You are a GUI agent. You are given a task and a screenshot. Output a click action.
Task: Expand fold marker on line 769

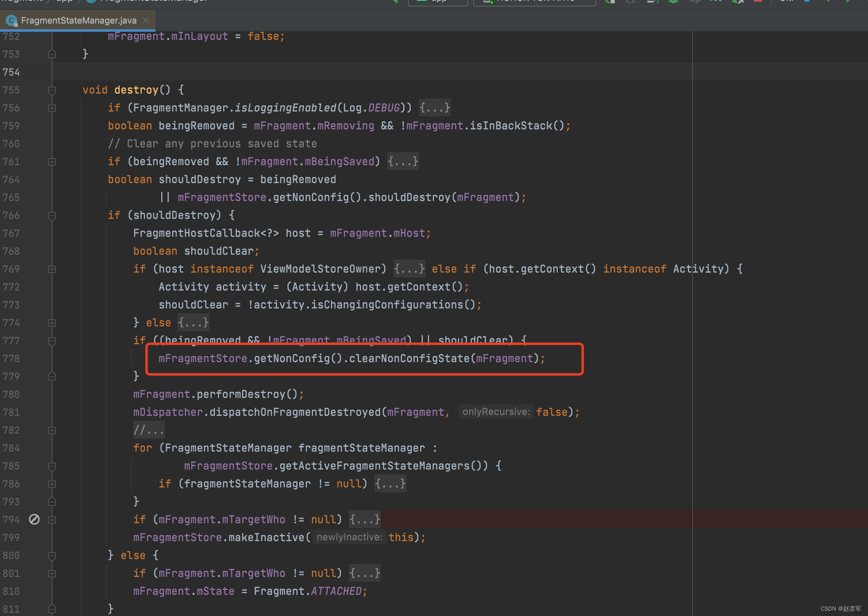pos(52,269)
